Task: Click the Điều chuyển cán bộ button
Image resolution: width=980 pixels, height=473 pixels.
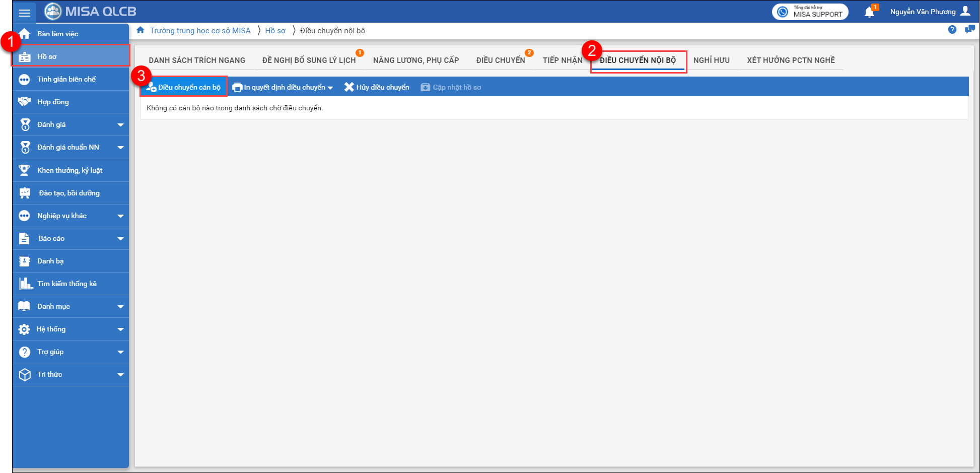Action: 184,87
